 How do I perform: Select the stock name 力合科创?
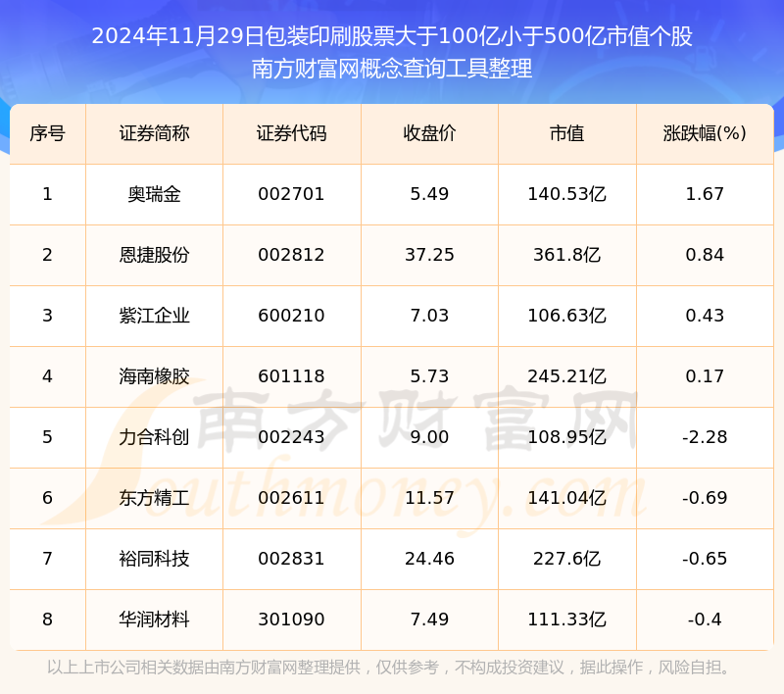pyautogui.click(x=154, y=437)
